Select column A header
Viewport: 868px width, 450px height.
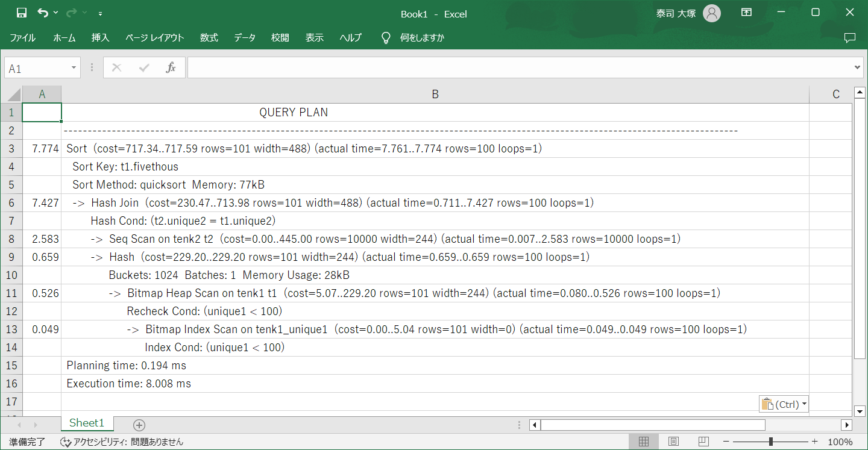42,95
